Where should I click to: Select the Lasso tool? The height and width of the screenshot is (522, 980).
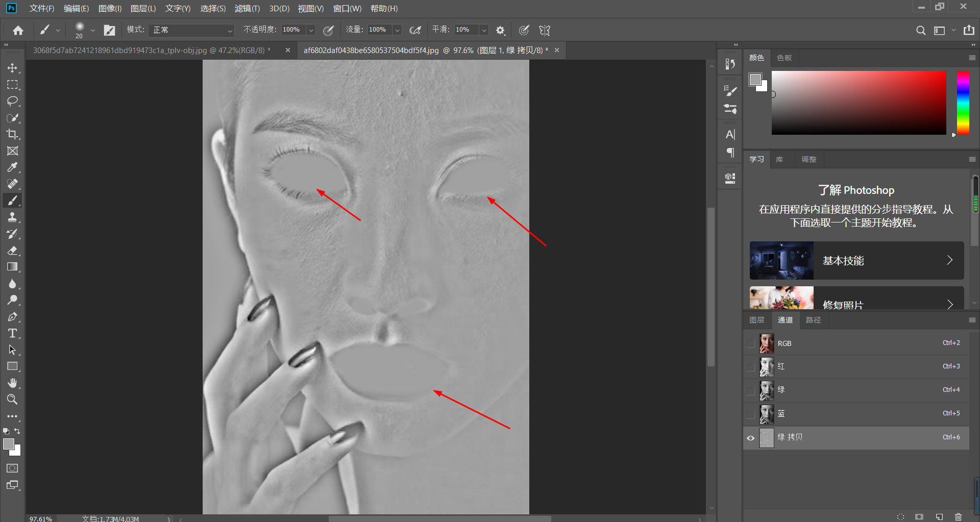[12, 101]
